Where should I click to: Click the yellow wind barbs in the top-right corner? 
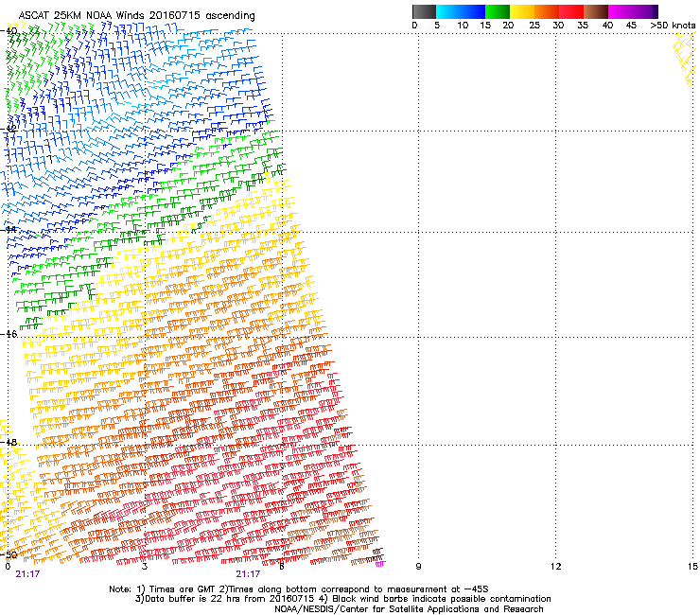(685, 58)
